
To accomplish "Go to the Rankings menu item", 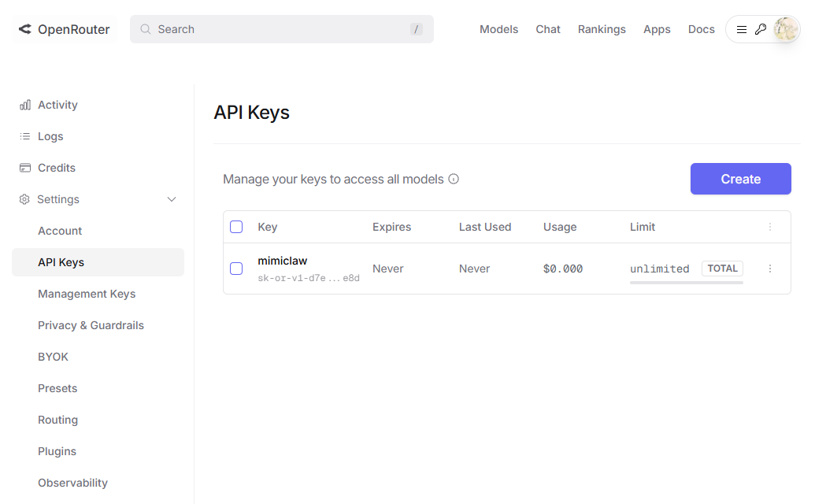I will [x=602, y=29].
